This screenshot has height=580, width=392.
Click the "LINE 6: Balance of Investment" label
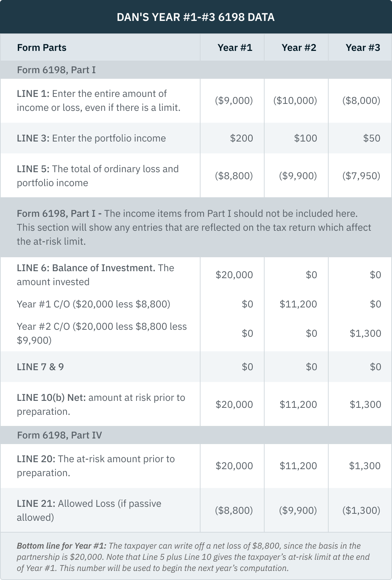point(86,268)
